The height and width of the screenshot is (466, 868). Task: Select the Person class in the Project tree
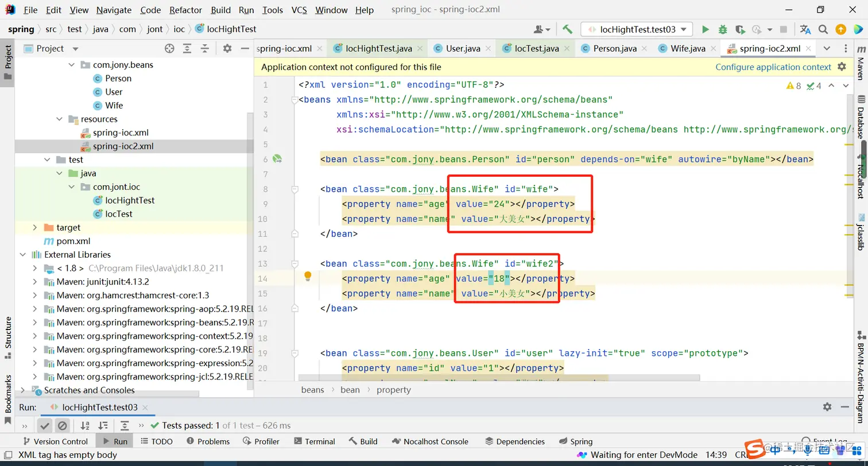118,79
